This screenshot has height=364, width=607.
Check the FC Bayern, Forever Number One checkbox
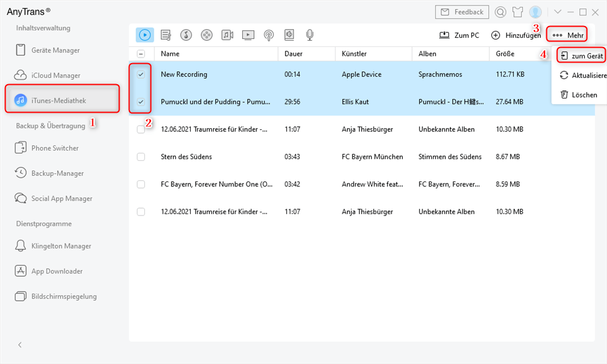141,184
